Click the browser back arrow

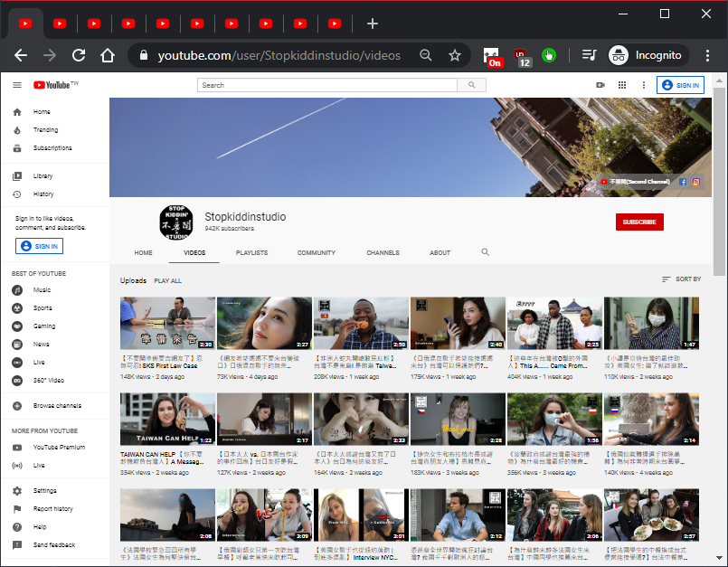coord(21,55)
